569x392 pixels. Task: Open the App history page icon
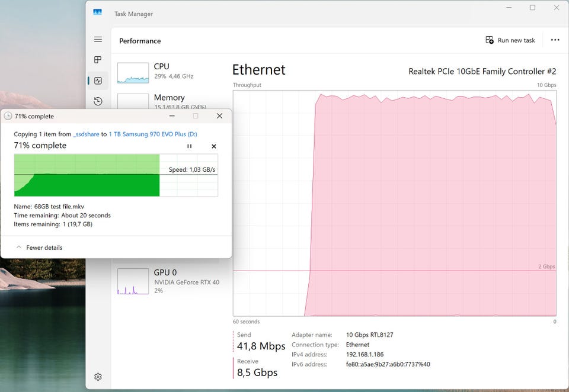98,101
